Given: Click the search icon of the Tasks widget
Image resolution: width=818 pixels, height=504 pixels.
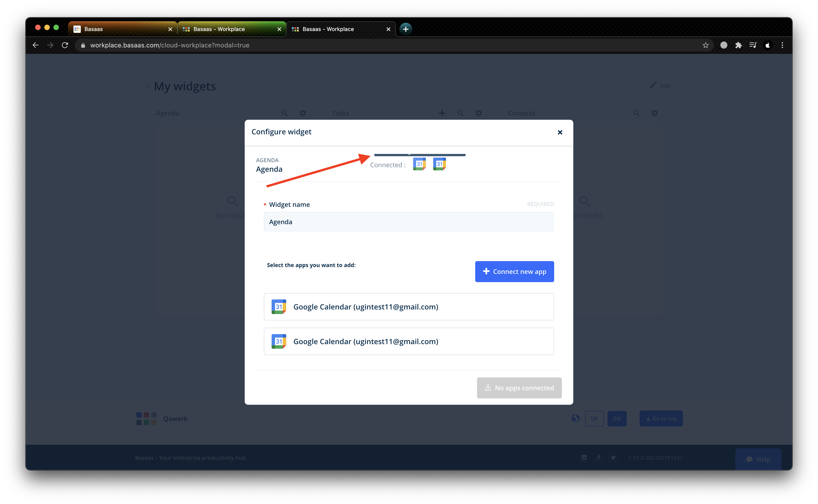Looking at the screenshot, I should (460, 113).
